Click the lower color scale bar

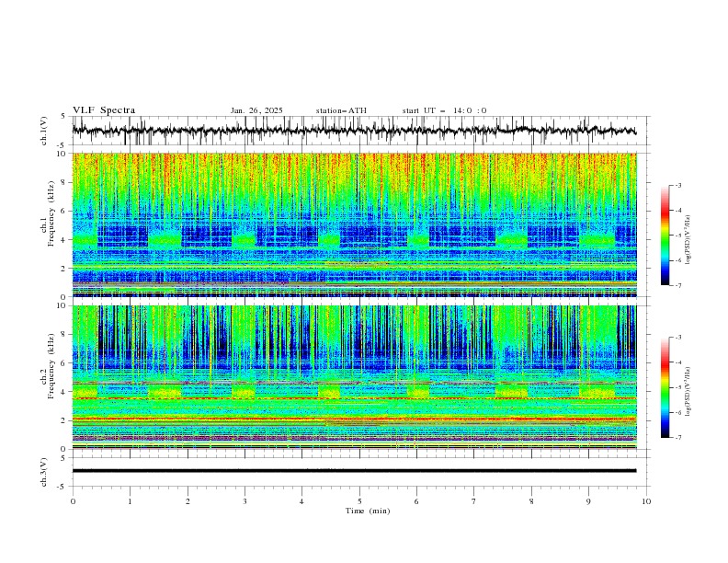coord(665,387)
